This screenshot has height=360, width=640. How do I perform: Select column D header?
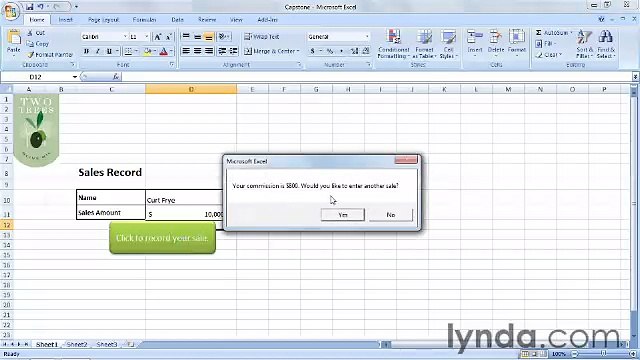click(191, 89)
